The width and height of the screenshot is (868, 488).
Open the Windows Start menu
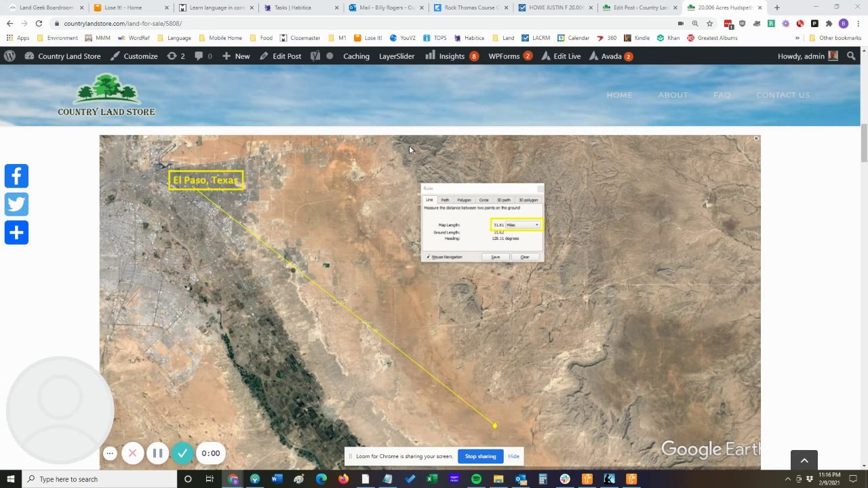(x=11, y=479)
